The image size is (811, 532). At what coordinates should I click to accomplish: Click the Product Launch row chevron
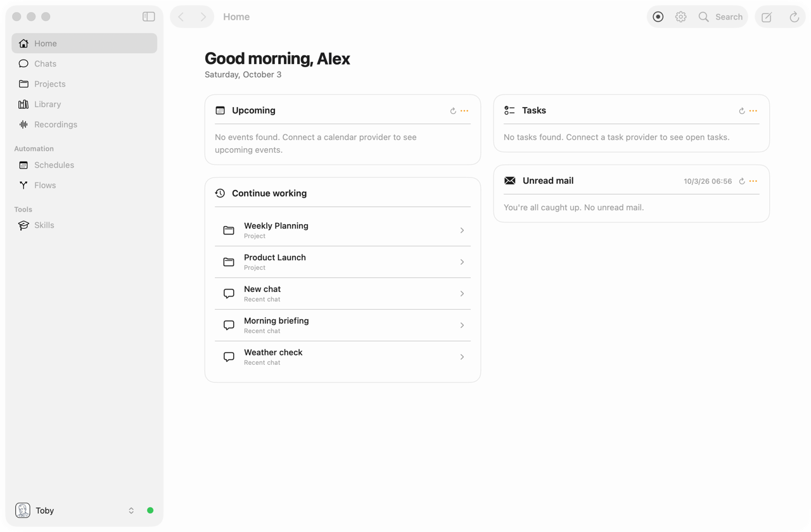[x=462, y=262]
